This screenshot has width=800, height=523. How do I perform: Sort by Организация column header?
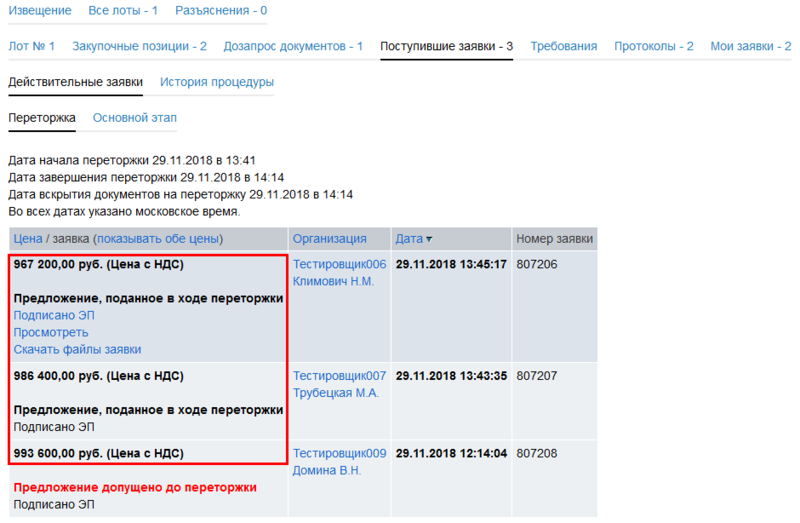tap(329, 239)
